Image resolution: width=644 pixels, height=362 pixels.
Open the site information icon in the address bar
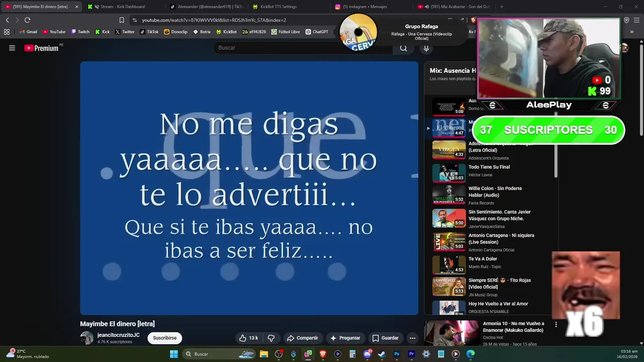point(134,20)
